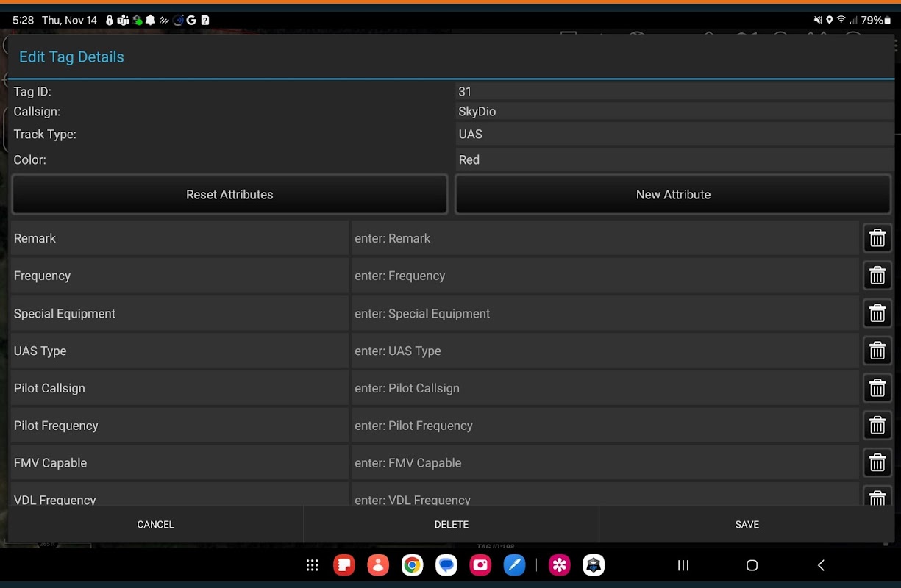Delete this tag
The width and height of the screenshot is (901, 588).
click(452, 524)
